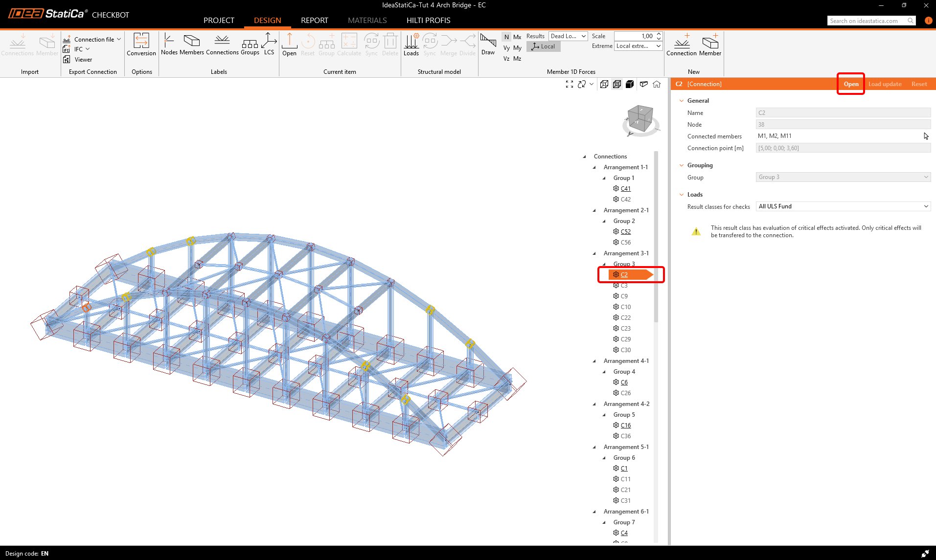This screenshot has width=936, height=560.
Task: Collapse Arrangement 3-1 tree node
Action: tap(594, 253)
